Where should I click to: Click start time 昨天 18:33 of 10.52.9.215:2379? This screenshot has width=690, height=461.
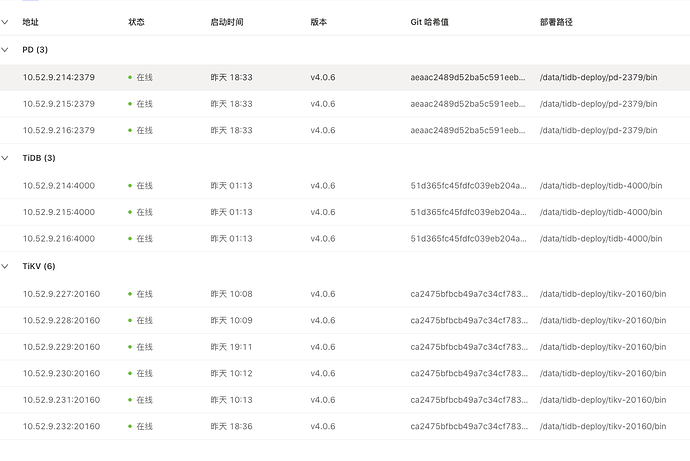tap(231, 104)
